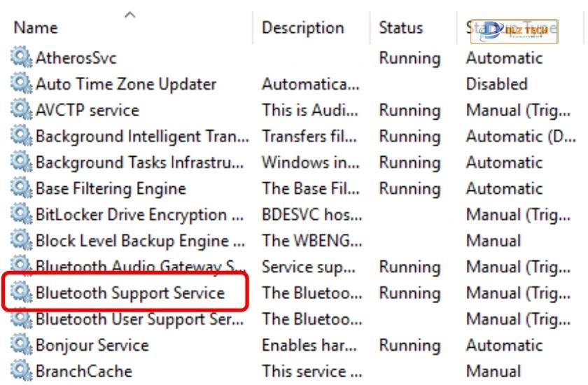Click the Auto Time Zone Updater gear icon

[x=21, y=83]
